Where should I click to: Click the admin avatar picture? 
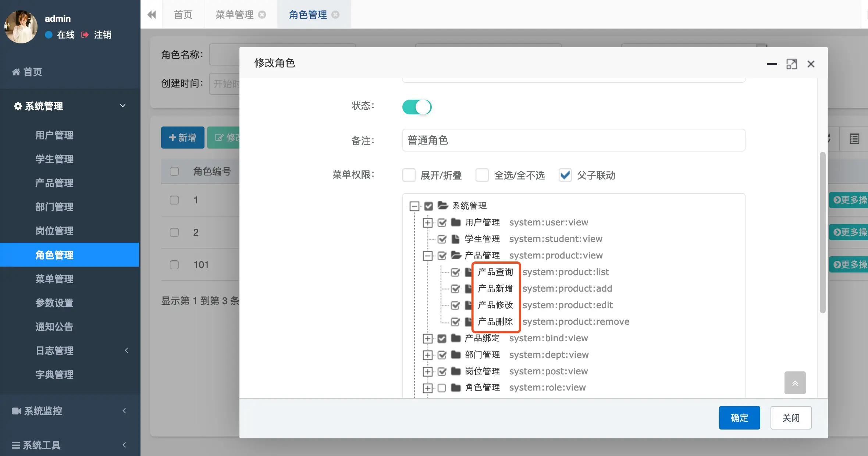(21, 27)
